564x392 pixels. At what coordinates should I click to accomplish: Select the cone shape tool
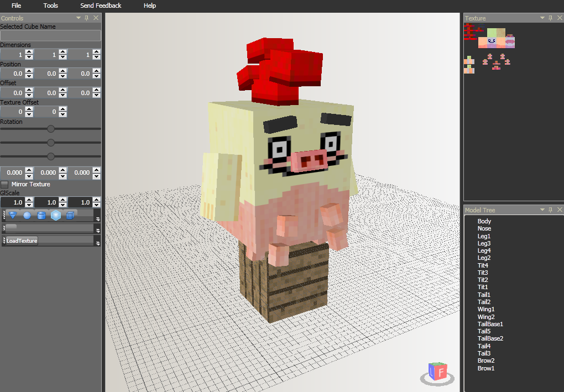coord(13,215)
